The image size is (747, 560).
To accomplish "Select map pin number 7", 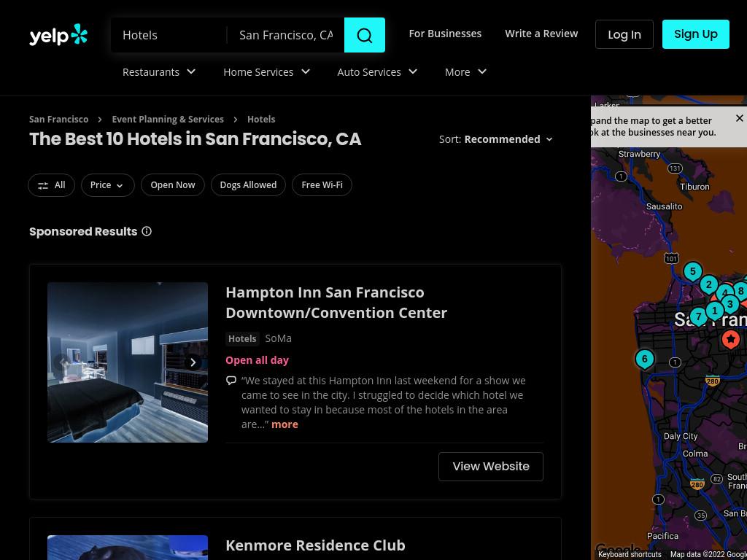I will (x=698, y=316).
